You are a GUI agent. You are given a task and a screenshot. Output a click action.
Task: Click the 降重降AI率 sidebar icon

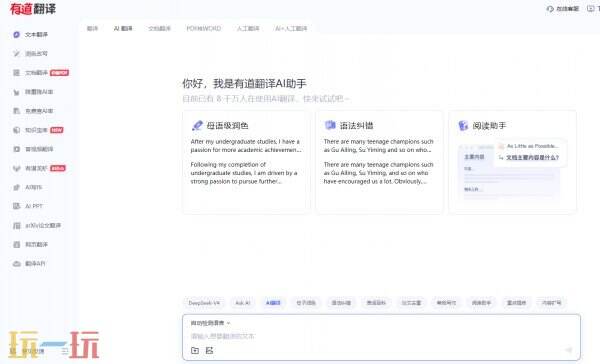[x=16, y=92]
